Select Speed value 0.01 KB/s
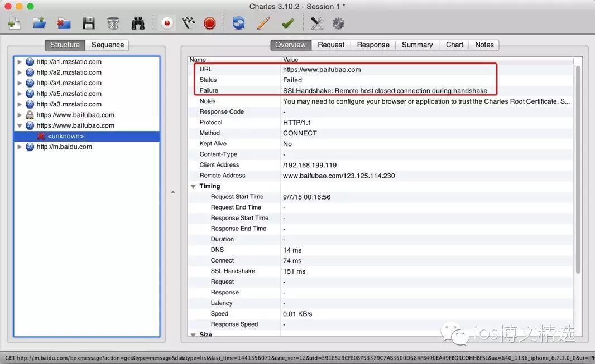Screen dimensions: 595x364 click(297, 314)
